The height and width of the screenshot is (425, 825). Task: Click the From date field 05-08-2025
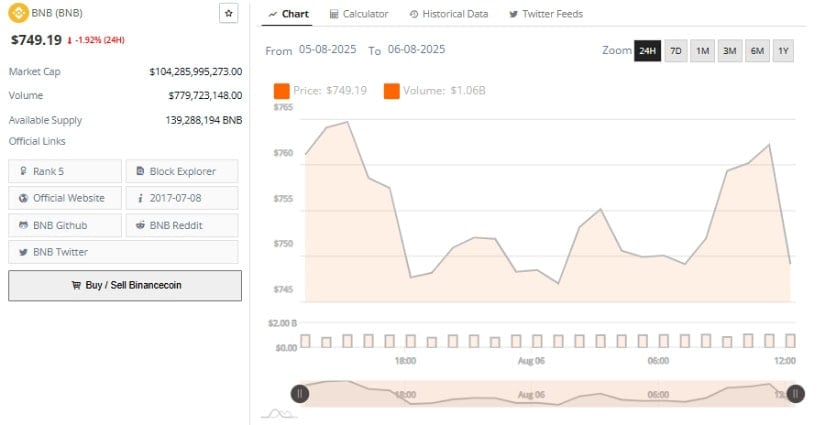[327, 49]
